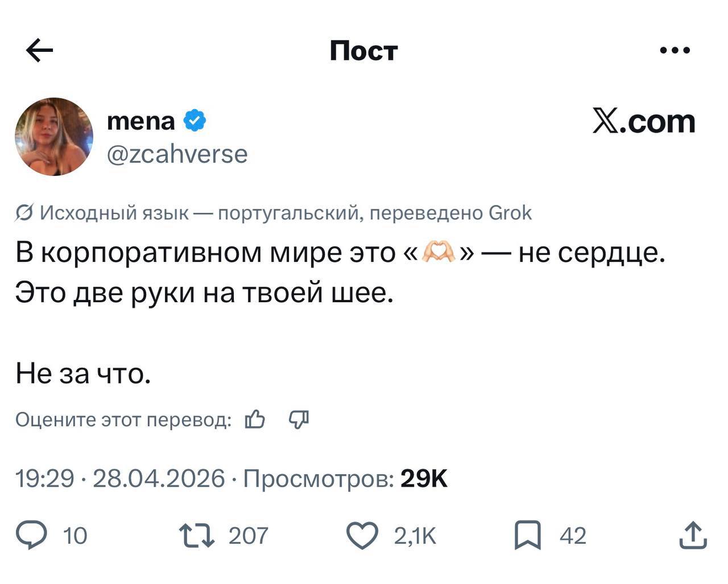Click the 207 reposts count
728x584 pixels.
coord(248,536)
